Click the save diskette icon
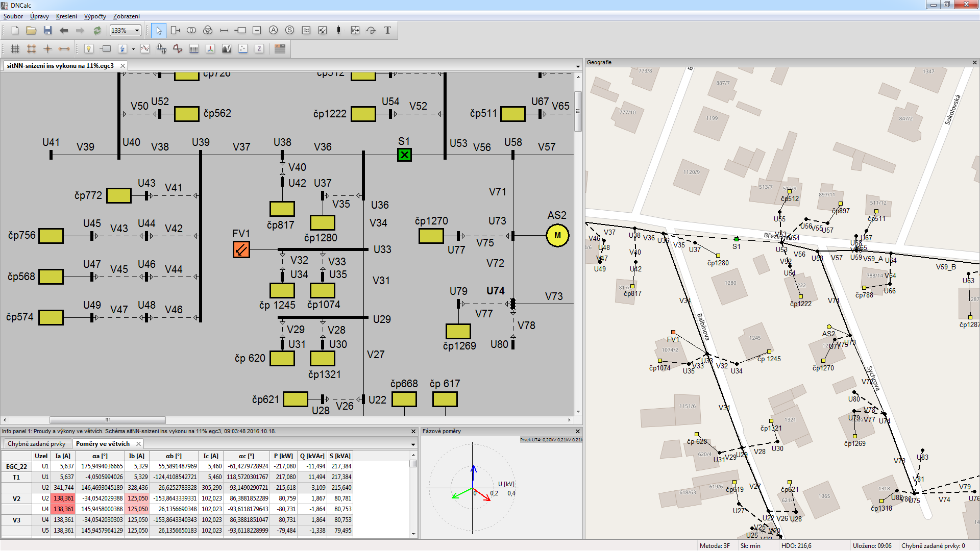 tap(47, 31)
